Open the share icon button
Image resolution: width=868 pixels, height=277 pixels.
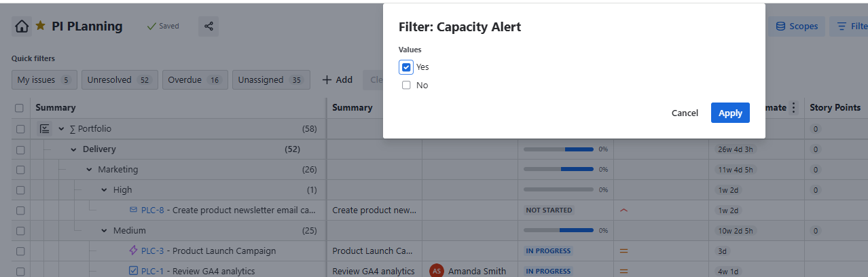tap(209, 26)
